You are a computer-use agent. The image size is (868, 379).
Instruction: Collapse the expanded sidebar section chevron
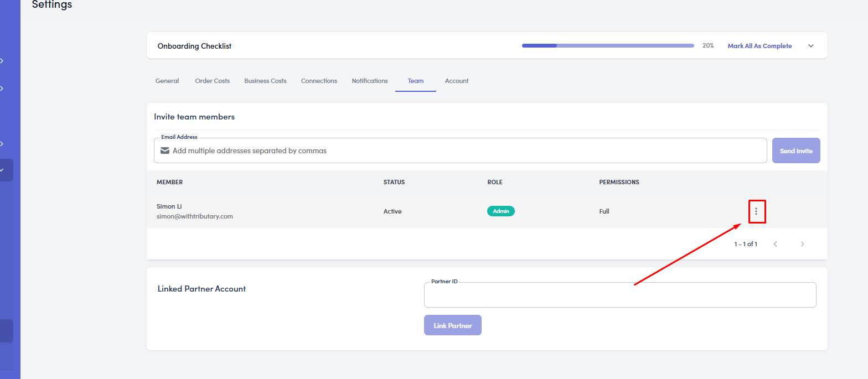[x=2, y=170]
